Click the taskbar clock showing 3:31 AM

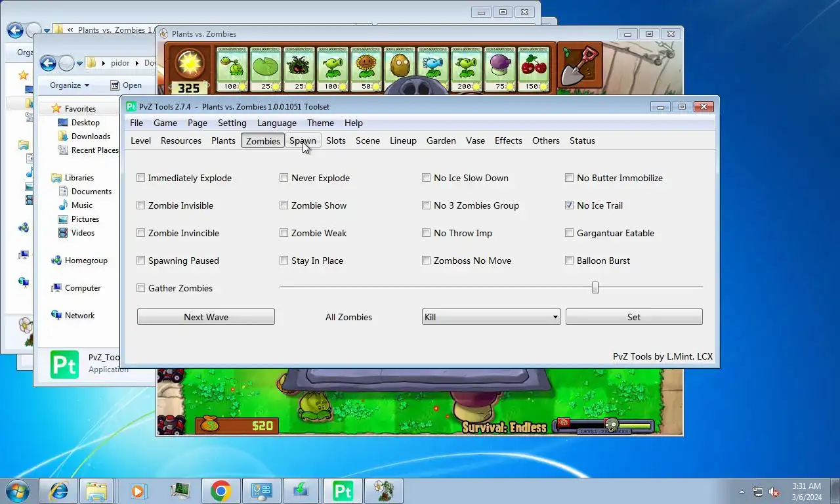(806, 492)
